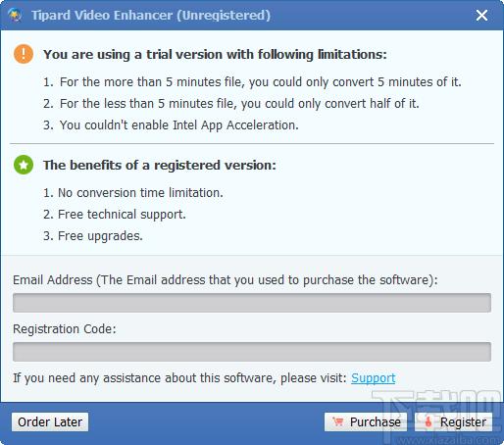Click the orange exclamation warning icon
This screenshot has height=445, width=504.
(24, 54)
